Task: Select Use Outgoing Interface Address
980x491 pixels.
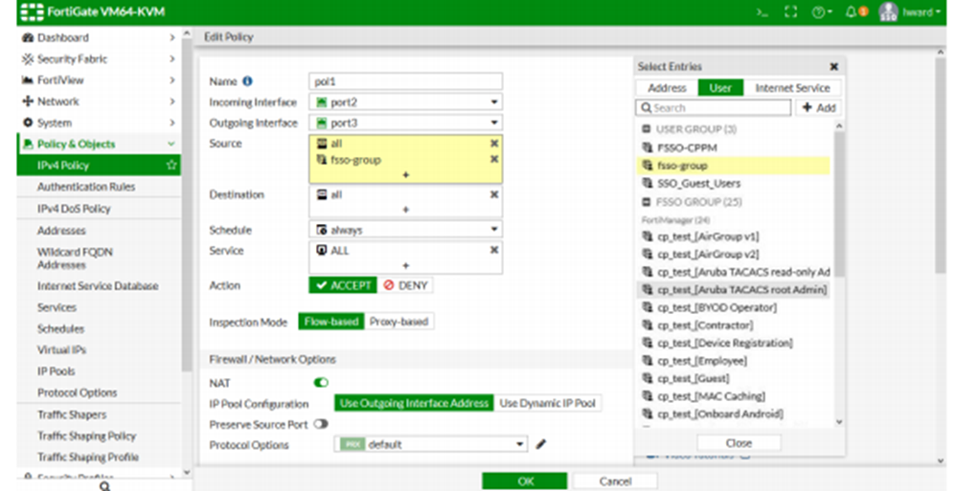Action: pos(414,404)
